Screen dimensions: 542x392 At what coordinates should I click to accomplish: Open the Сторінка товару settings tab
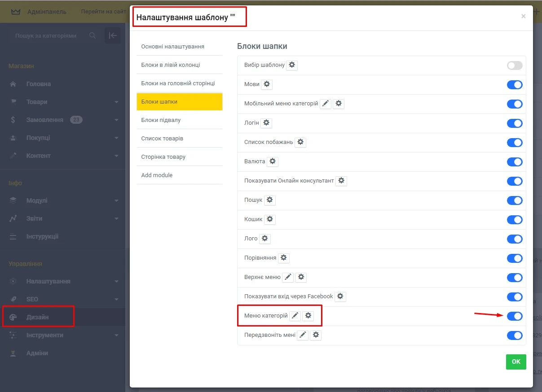click(163, 157)
